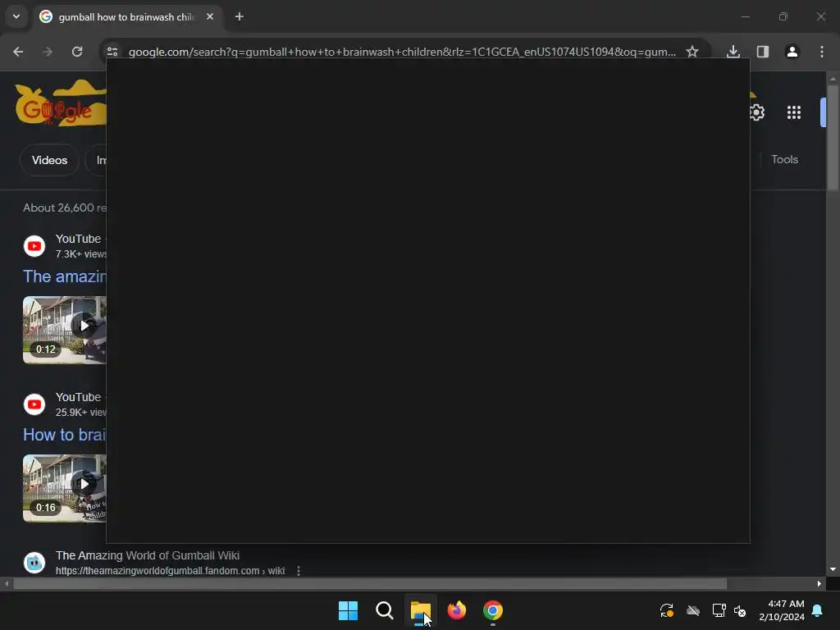Open the tab search dropdown arrow
This screenshot has width=840, height=630.
pos(16,16)
